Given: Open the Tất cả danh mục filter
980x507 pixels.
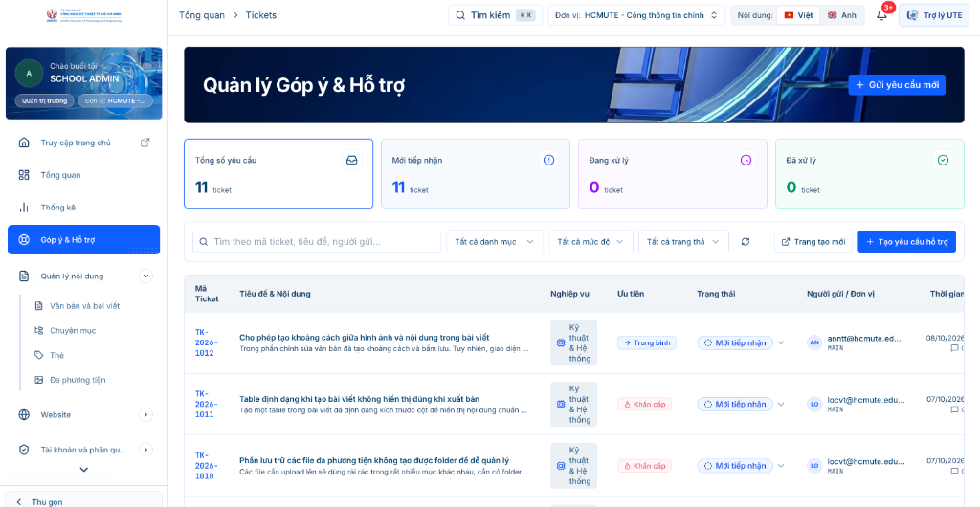Looking at the screenshot, I should click(495, 242).
